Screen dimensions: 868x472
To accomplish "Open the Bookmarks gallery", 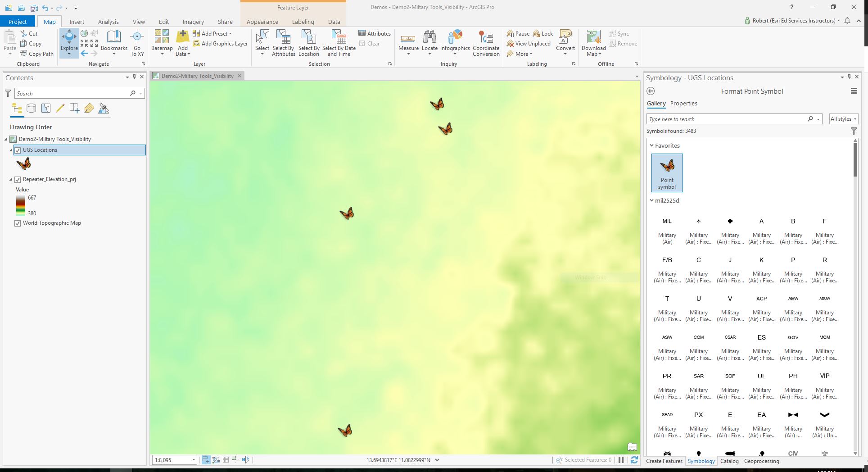I will pos(114,43).
